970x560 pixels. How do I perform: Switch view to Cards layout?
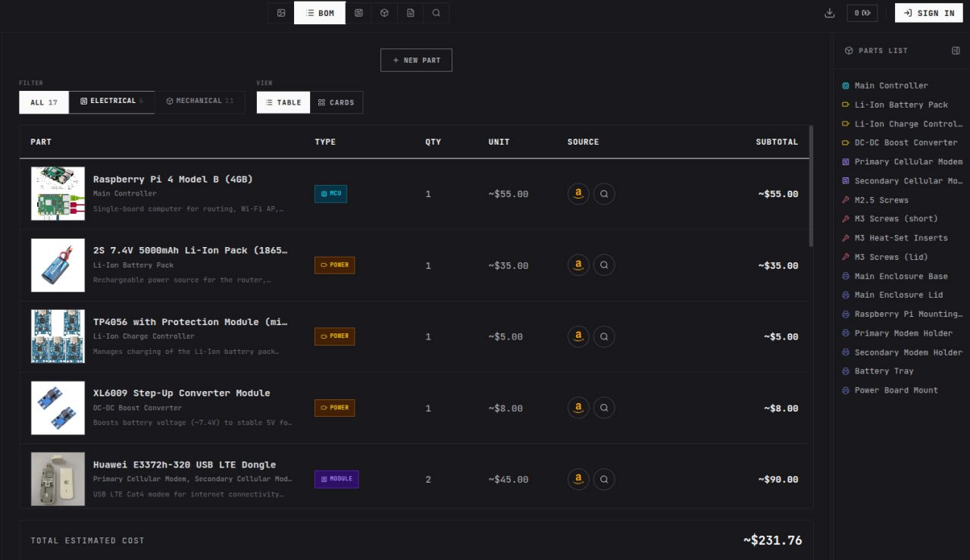[336, 102]
